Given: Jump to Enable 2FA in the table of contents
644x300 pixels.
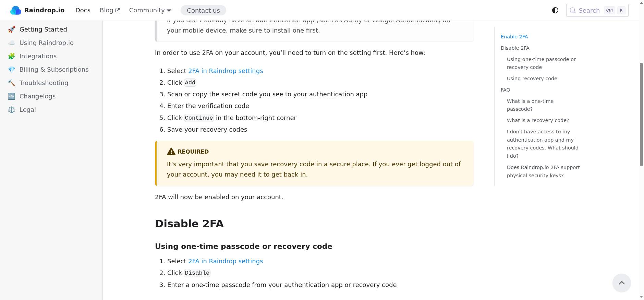Looking at the screenshot, I should pyautogui.click(x=514, y=37).
